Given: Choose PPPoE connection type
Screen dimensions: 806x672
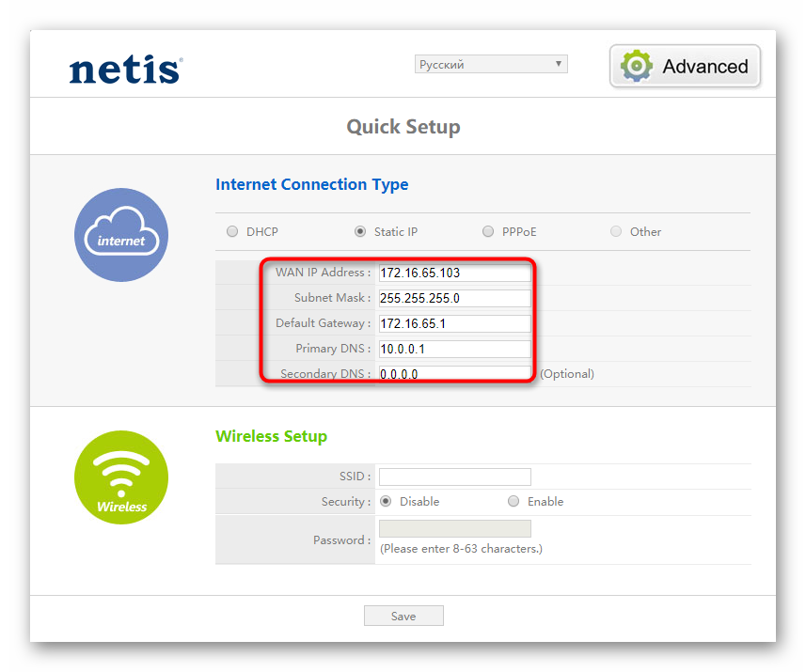Looking at the screenshot, I should click(x=488, y=231).
